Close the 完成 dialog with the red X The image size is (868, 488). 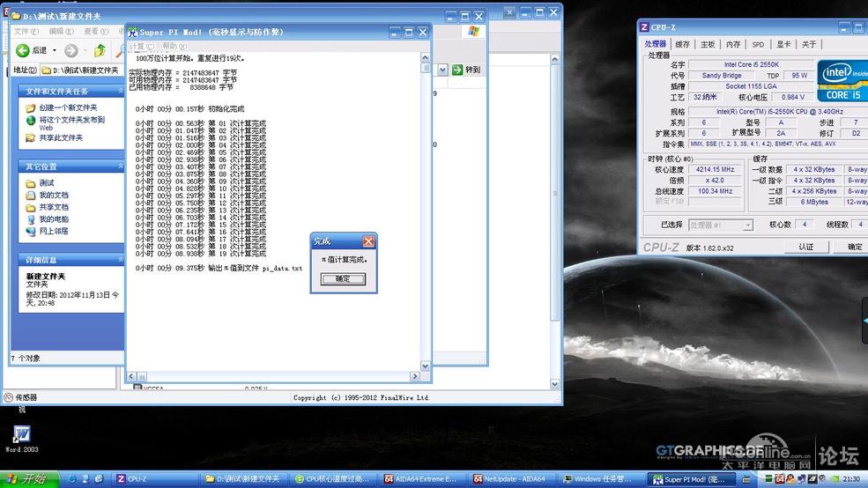tap(368, 241)
